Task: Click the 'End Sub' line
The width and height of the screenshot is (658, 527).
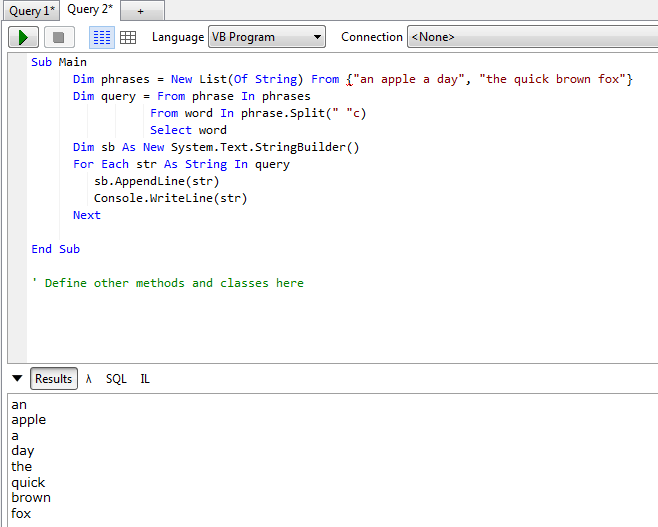Action: click(x=55, y=249)
